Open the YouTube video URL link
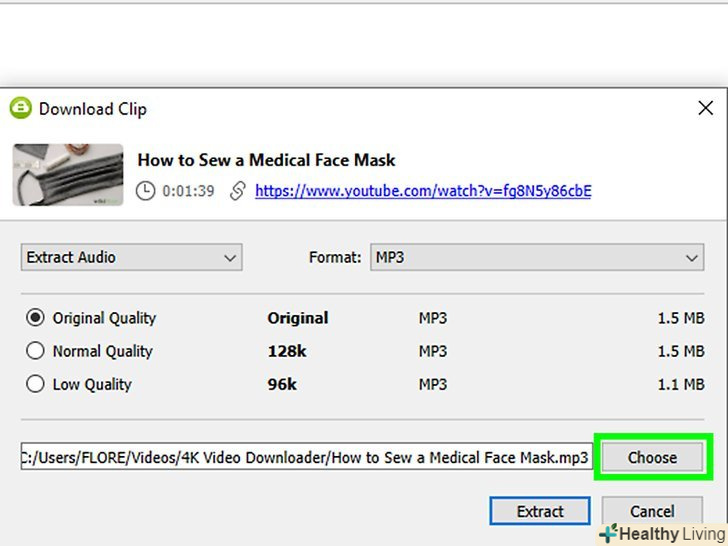The image size is (728, 546). (423, 191)
